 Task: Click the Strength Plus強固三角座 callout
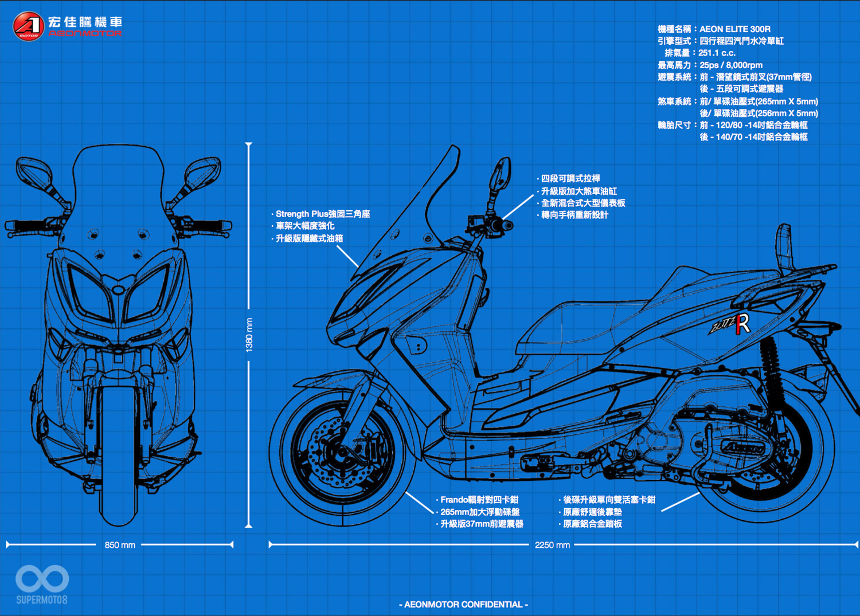click(320, 214)
